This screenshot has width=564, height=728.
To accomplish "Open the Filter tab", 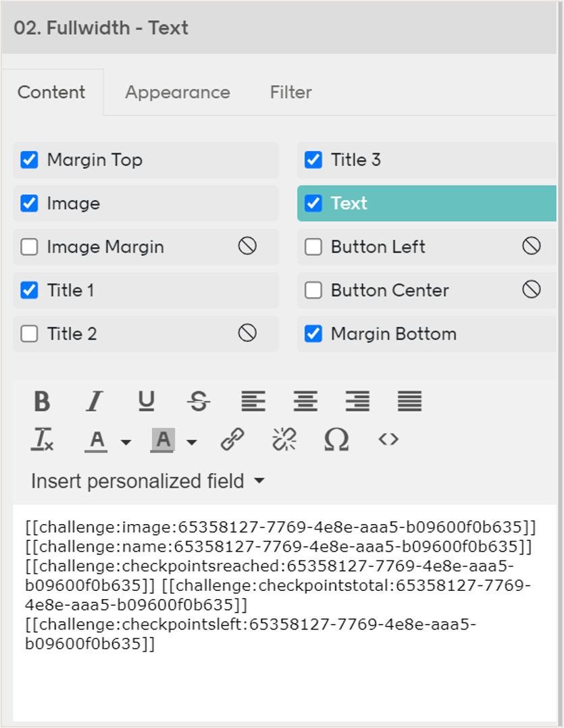I will tap(290, 92).
